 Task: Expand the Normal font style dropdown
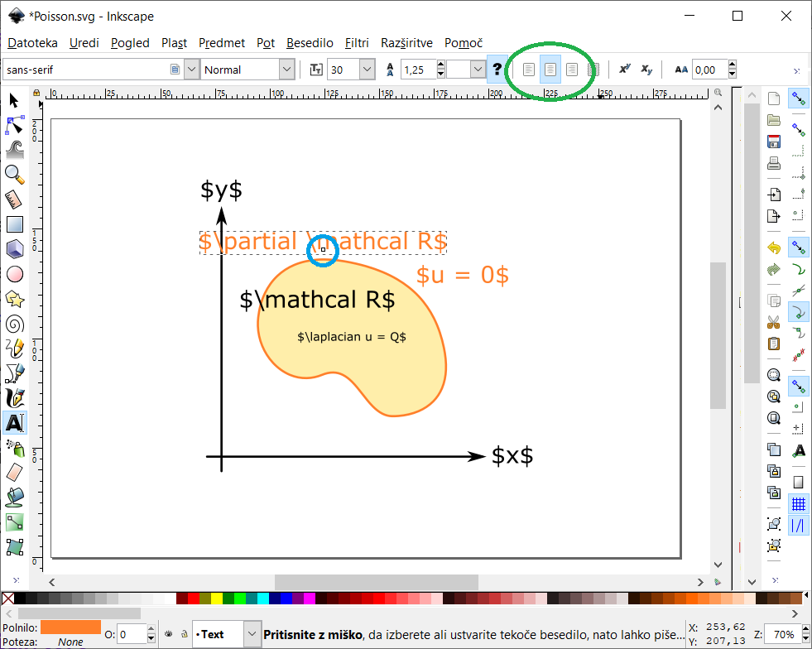click(x=286, y=70)
